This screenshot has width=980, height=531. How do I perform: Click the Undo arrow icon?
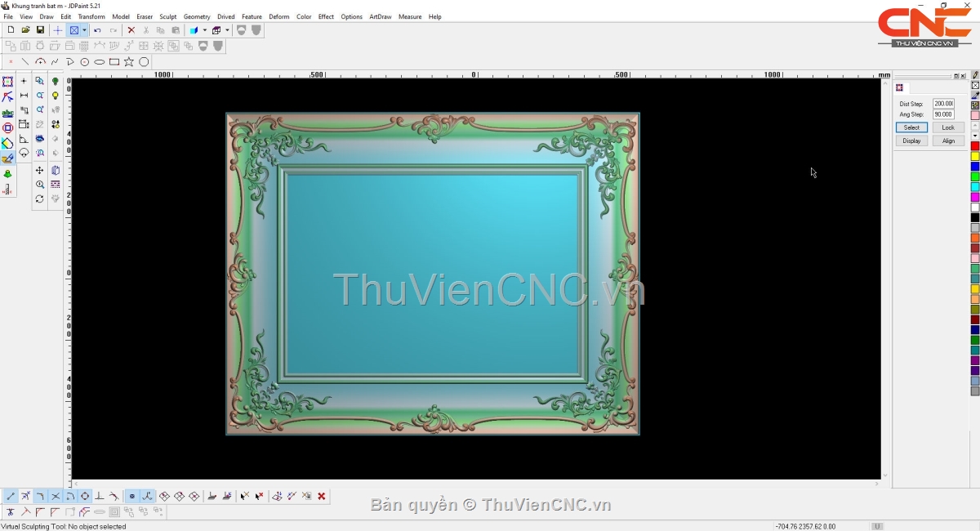tap(97, 30)
